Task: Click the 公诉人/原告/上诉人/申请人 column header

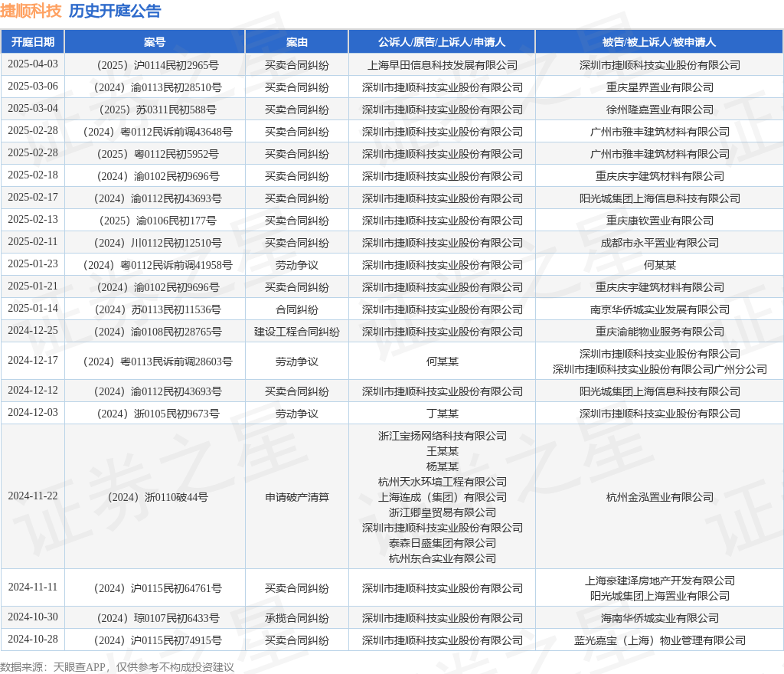Action: click(442, 42)
